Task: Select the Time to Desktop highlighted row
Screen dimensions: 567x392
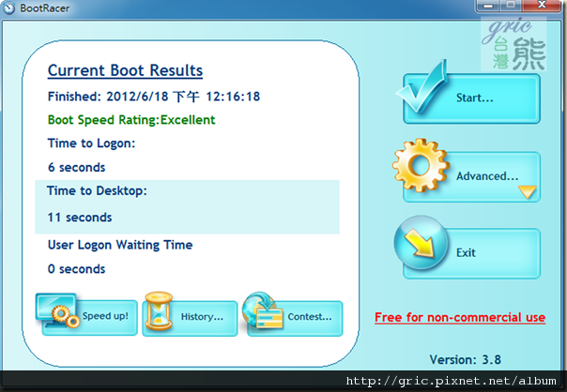Action: pyautogui.click(x=187, y=206)
